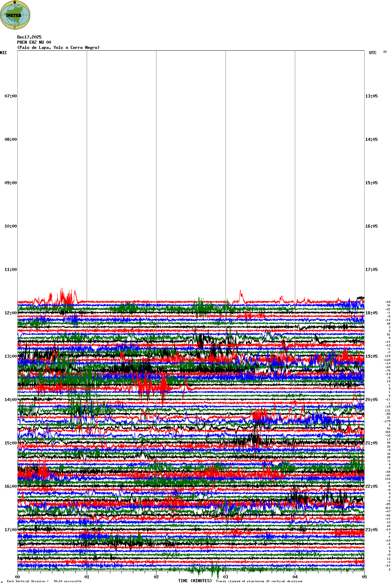Click the DC column header
392x586 pixels.
385,52
